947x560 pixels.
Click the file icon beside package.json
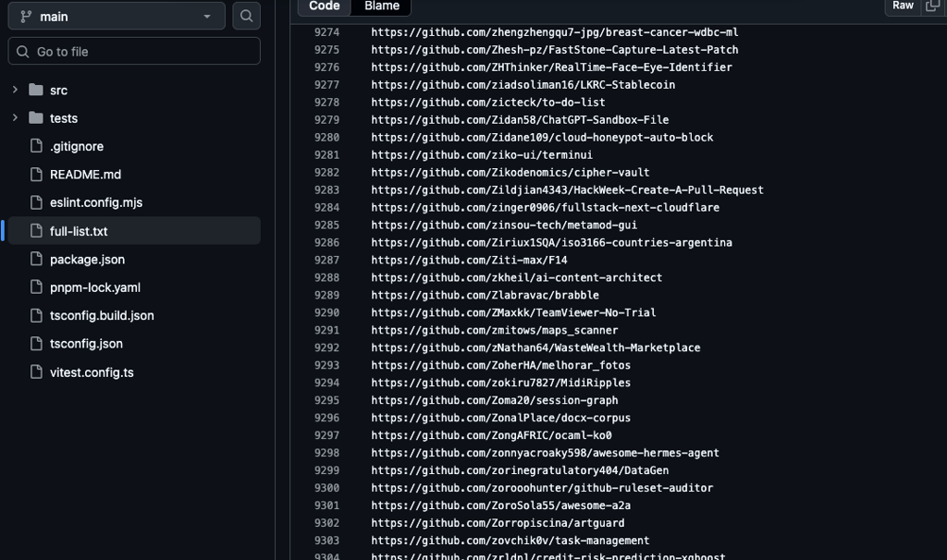(x=36, y=259)
